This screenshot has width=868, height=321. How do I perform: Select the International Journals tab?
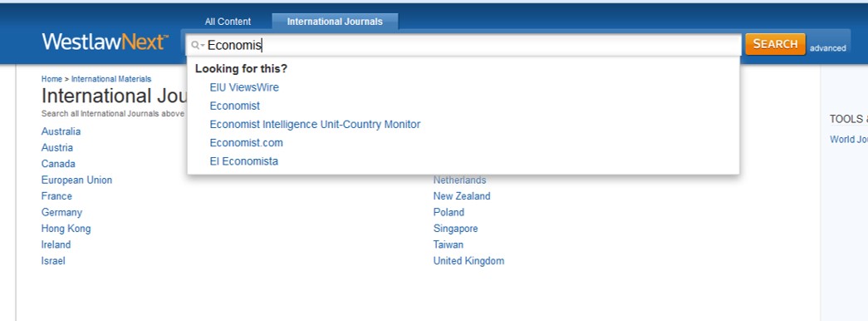[x=335, y=22]
